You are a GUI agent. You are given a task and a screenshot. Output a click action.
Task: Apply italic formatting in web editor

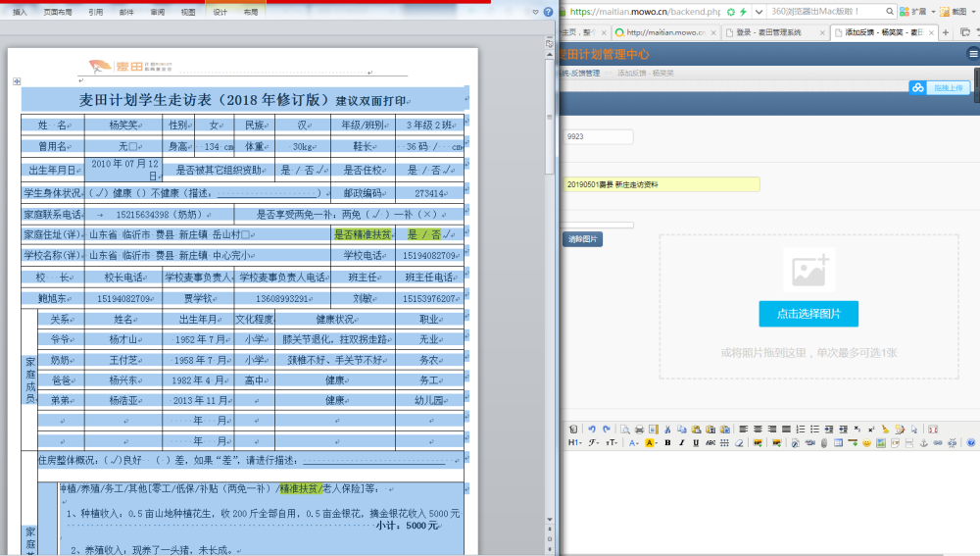point(682,443)
